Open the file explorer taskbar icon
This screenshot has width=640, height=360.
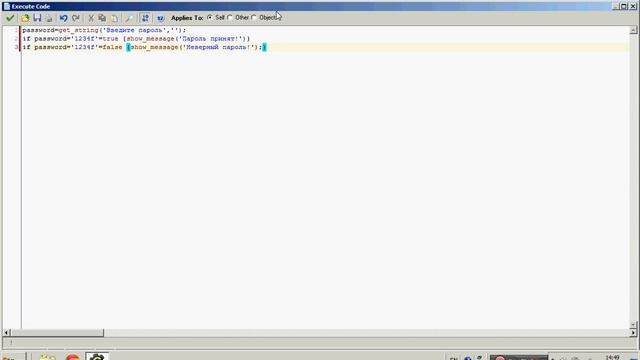[x=47, y=357]
